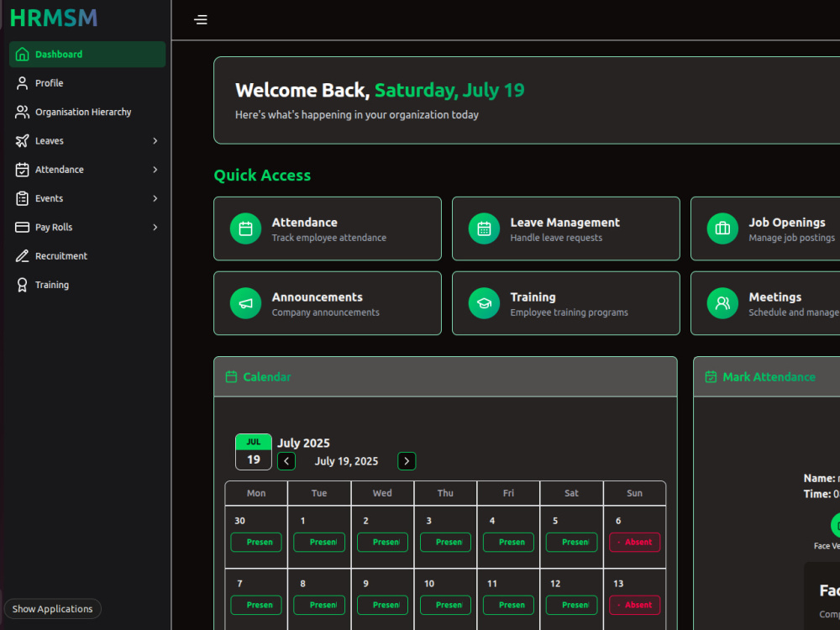
Task: Click the Leave Management calendar icon
Action: click(484, 228)
